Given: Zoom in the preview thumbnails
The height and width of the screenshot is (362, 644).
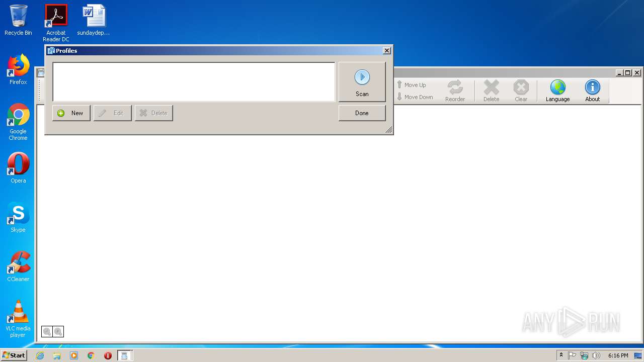Looking at the screenshot, I should (x=58, y=331).
